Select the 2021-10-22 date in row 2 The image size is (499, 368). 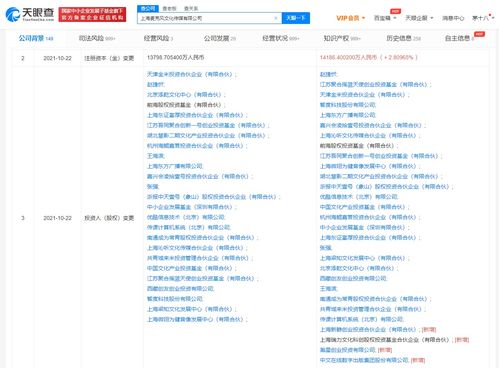click(x=57, y=58)
